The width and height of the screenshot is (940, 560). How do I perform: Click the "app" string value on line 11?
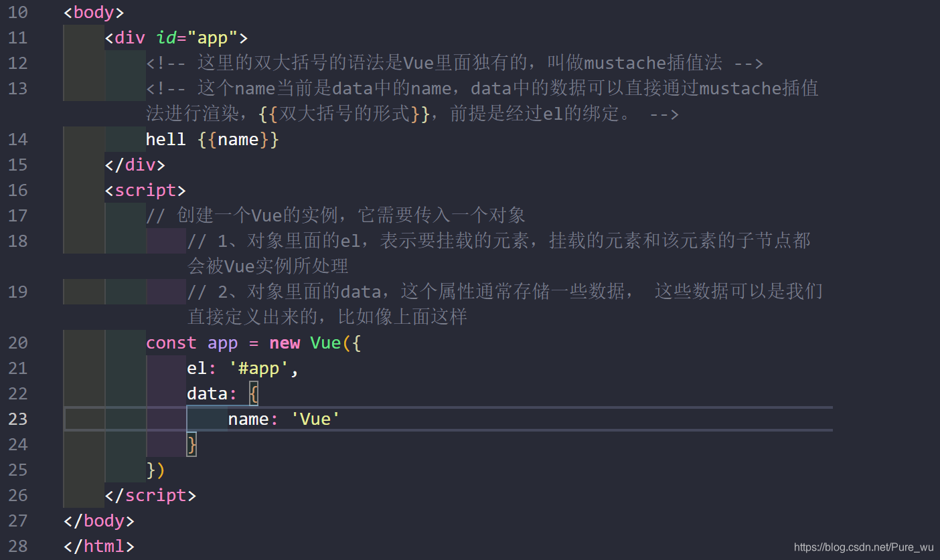212,37
